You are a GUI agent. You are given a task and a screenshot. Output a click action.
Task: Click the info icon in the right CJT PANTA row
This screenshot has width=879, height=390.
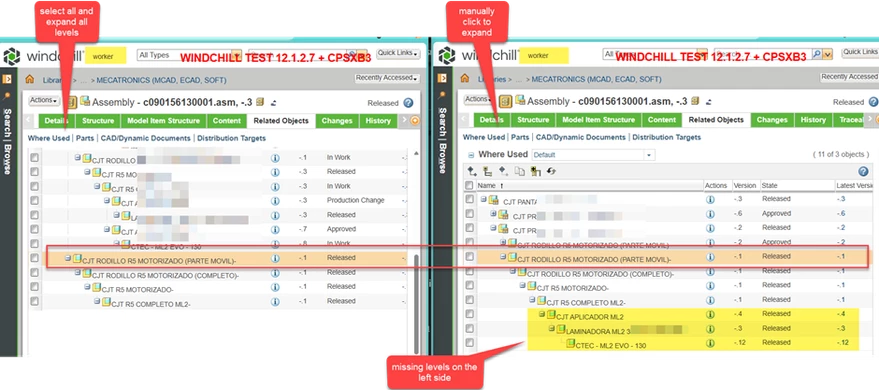[710, 199]
